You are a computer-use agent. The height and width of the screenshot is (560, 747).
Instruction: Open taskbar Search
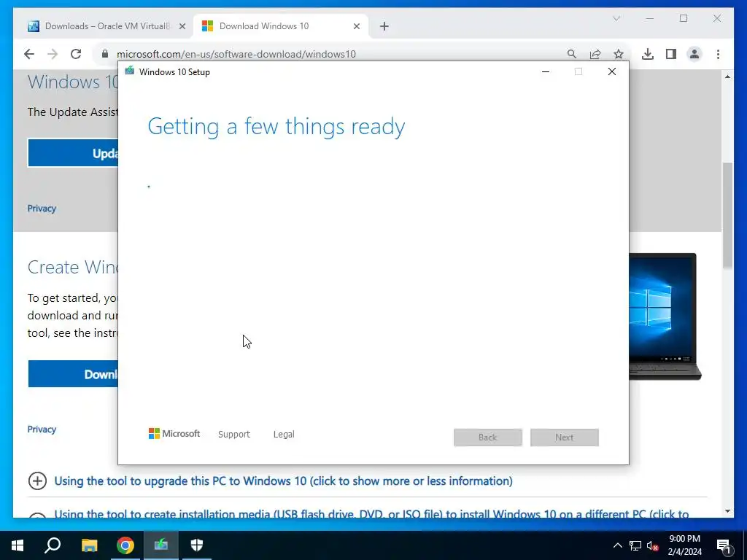point(53,545)
